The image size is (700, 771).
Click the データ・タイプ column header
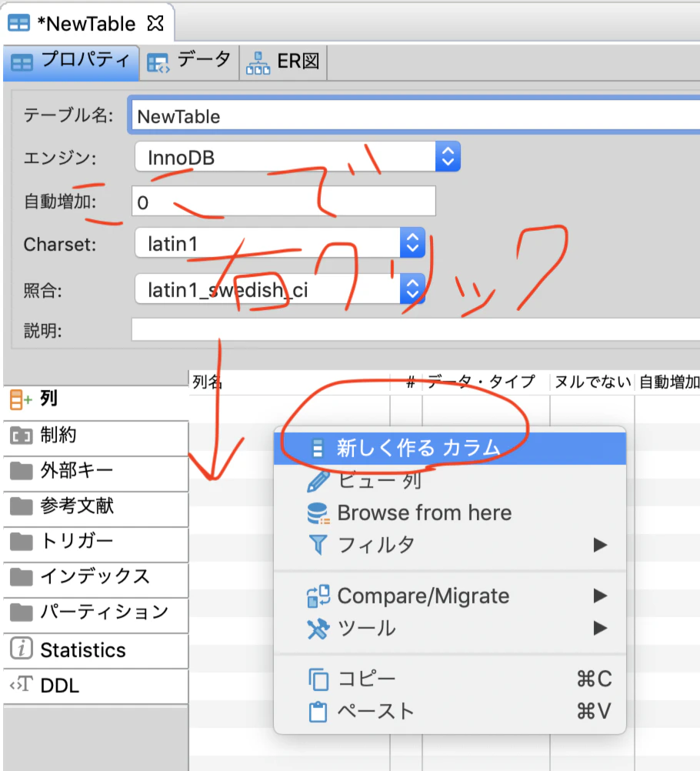click(x=485, y=382)
